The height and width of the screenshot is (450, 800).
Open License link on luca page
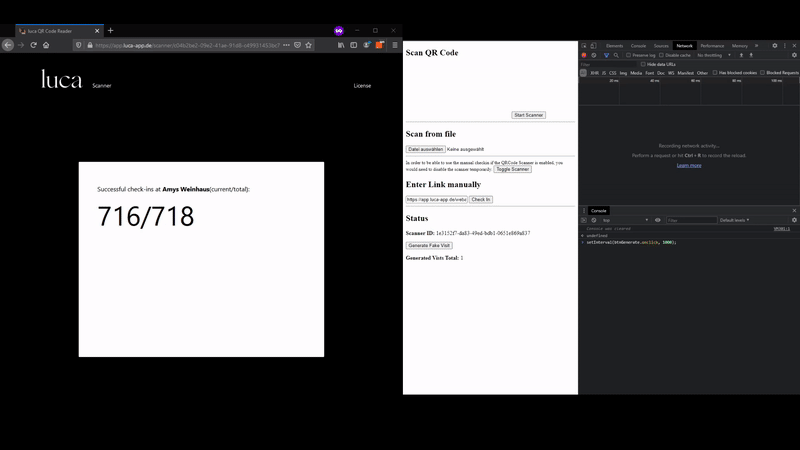coord(362,86)
